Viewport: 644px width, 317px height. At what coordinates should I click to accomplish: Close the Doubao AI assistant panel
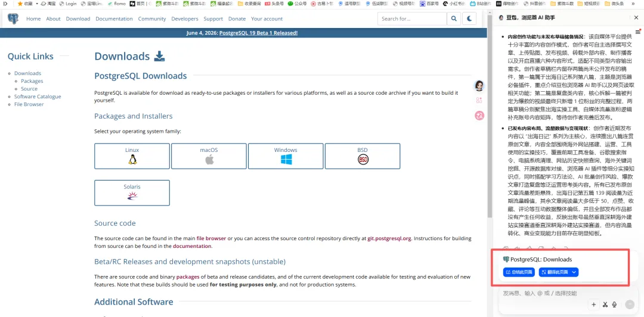[x=636, y=17]
